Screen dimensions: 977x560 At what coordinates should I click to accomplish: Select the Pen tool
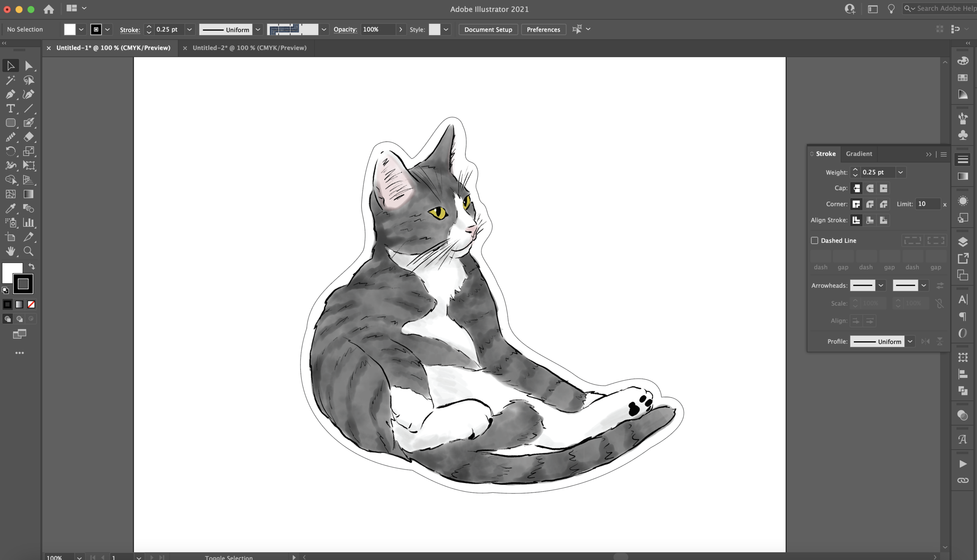point(10,94)
